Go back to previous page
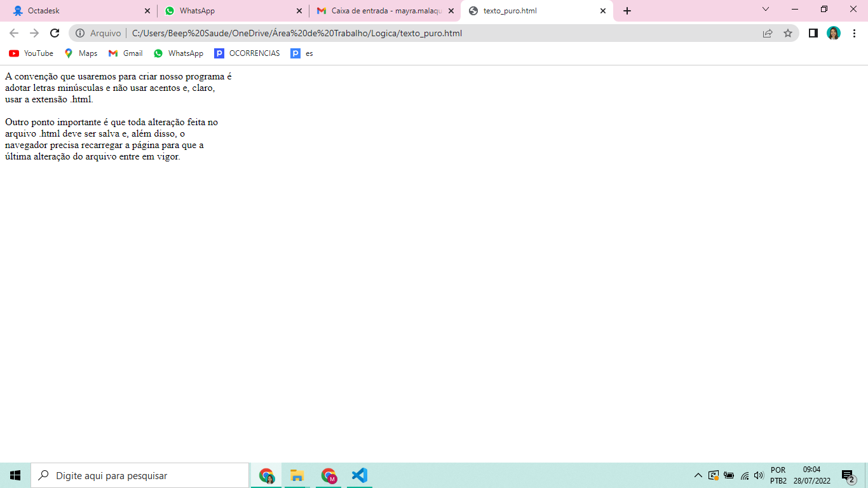Screen dimensions: 868x488 click(x=14, y=33)
